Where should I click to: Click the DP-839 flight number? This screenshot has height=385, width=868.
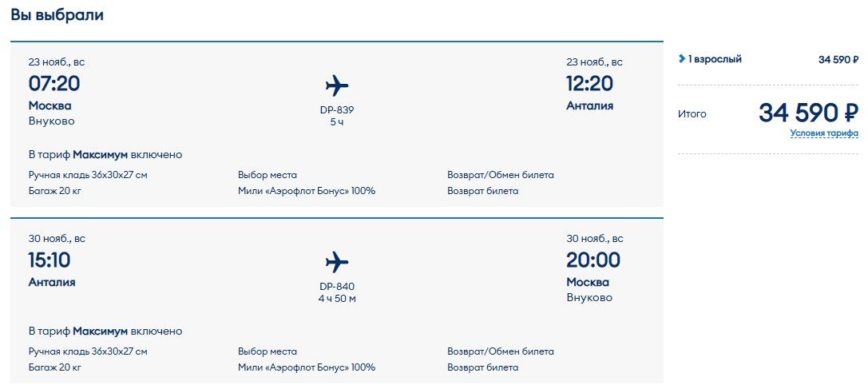(x=337, y=110)
